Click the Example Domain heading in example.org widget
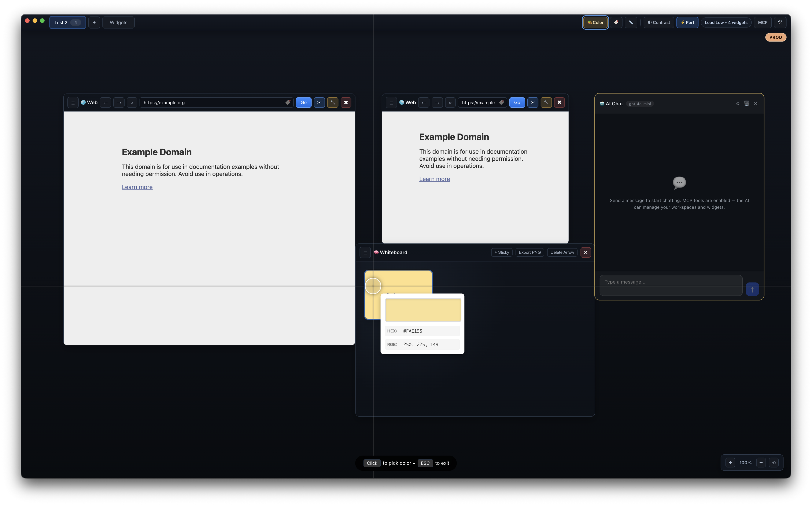Screen dimensions: 812x506 (x=157, y=152)
